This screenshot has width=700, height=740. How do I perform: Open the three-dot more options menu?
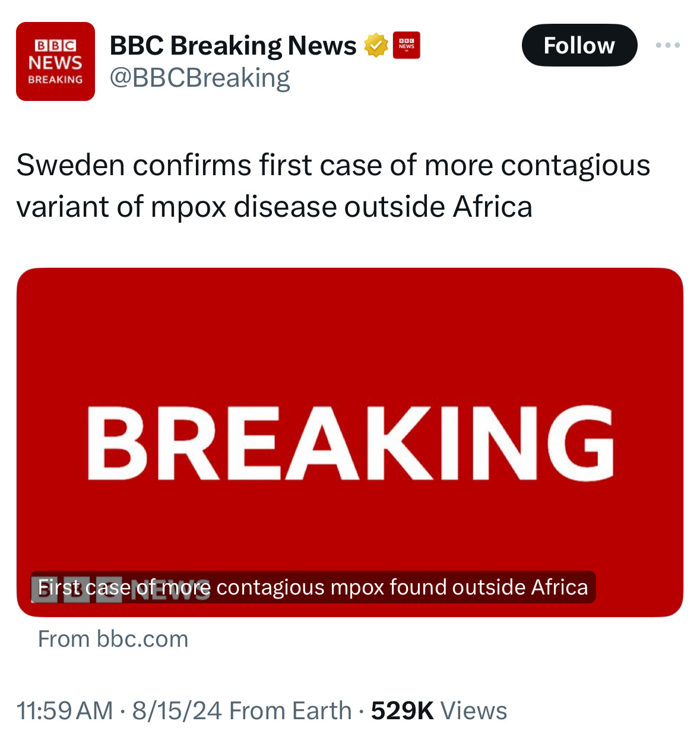click(668, 45)
